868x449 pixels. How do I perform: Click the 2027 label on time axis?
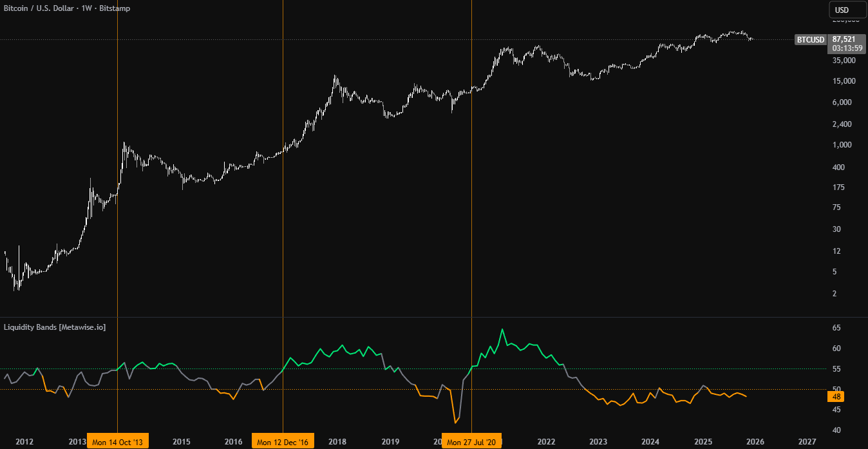pyautogui.click(x=807, y=442)
